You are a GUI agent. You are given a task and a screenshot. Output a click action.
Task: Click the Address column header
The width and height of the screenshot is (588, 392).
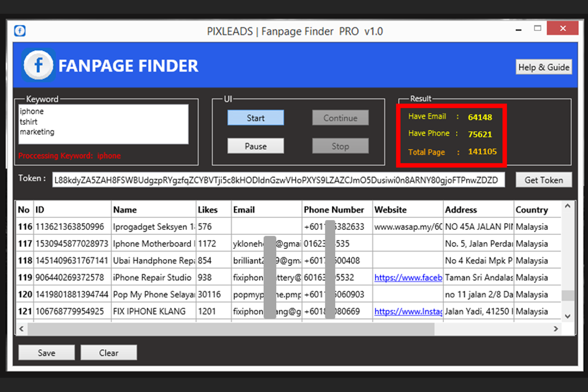pos(478,210)
